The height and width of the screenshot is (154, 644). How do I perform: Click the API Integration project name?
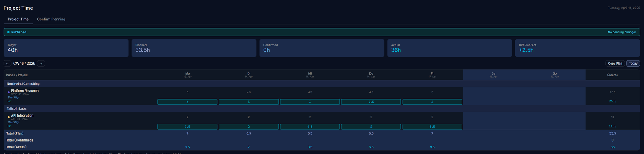(22, 116)
